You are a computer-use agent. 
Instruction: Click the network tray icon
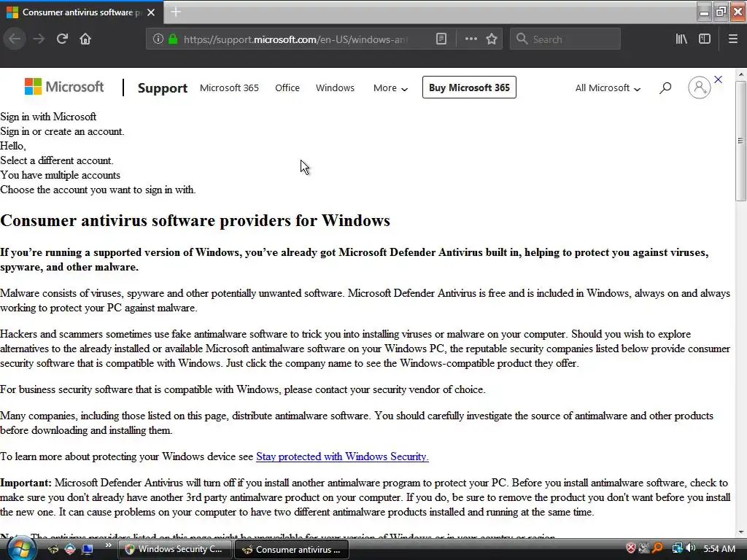(x=677, y=548)
